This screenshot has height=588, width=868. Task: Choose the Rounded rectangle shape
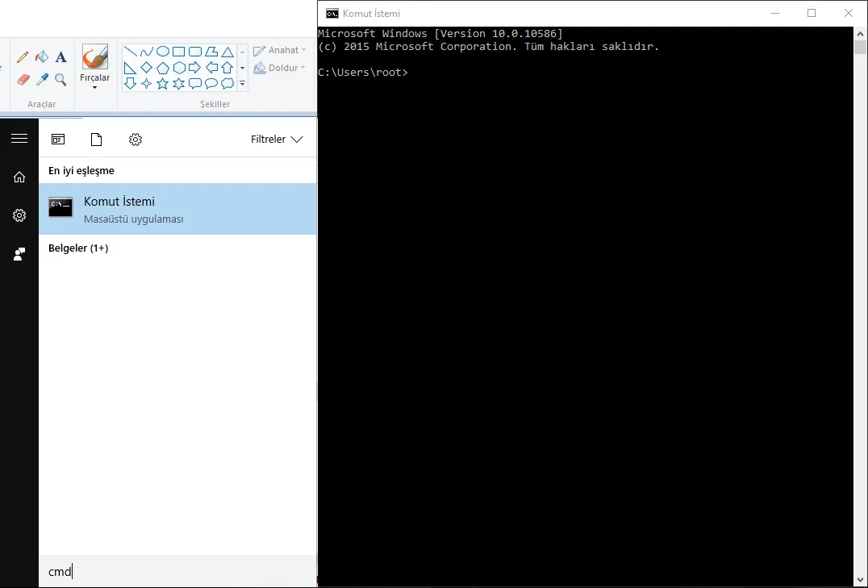pos(195,52)
